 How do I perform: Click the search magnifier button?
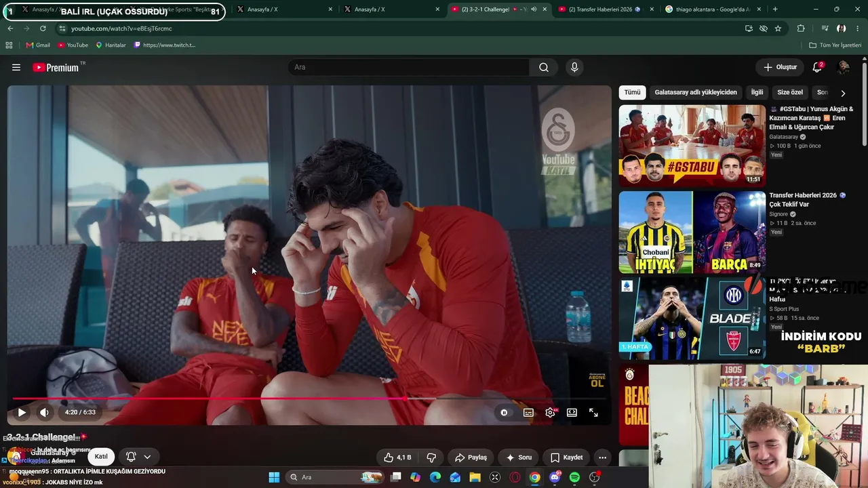point(544,67)
